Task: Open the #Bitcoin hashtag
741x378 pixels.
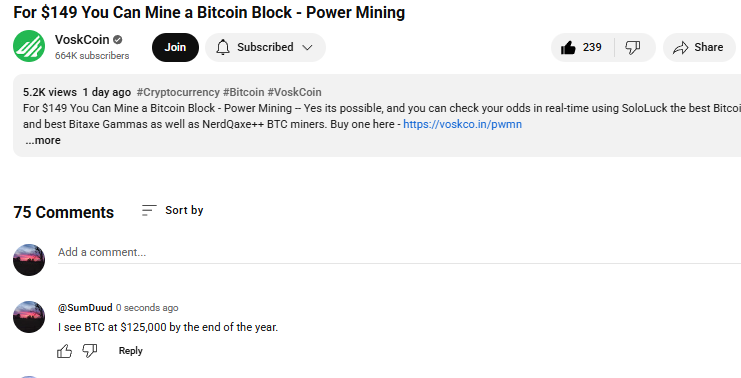Action: [243, 92]
